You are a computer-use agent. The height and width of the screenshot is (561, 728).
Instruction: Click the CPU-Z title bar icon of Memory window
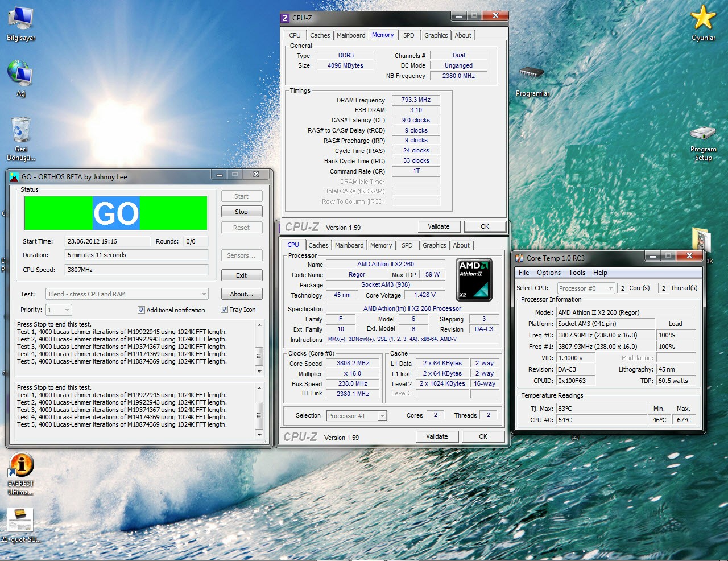click(x=286, y=18)
